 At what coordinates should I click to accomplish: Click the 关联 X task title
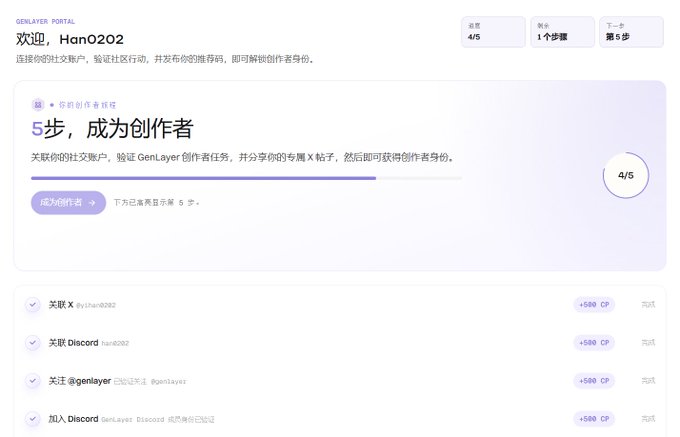(61, 305)
